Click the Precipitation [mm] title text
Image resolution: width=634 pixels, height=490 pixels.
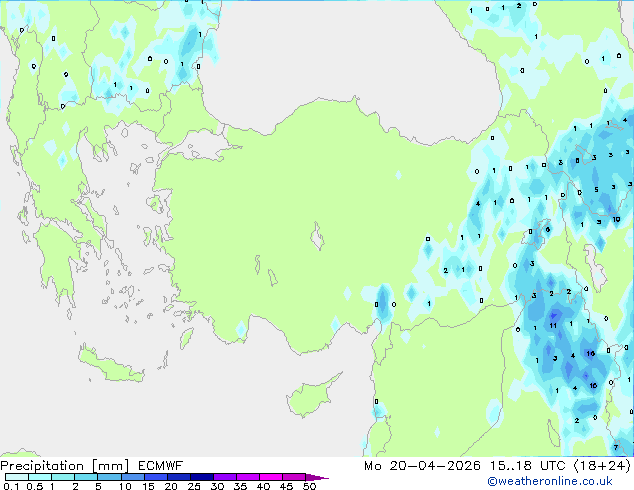click(x=64, y=466)
